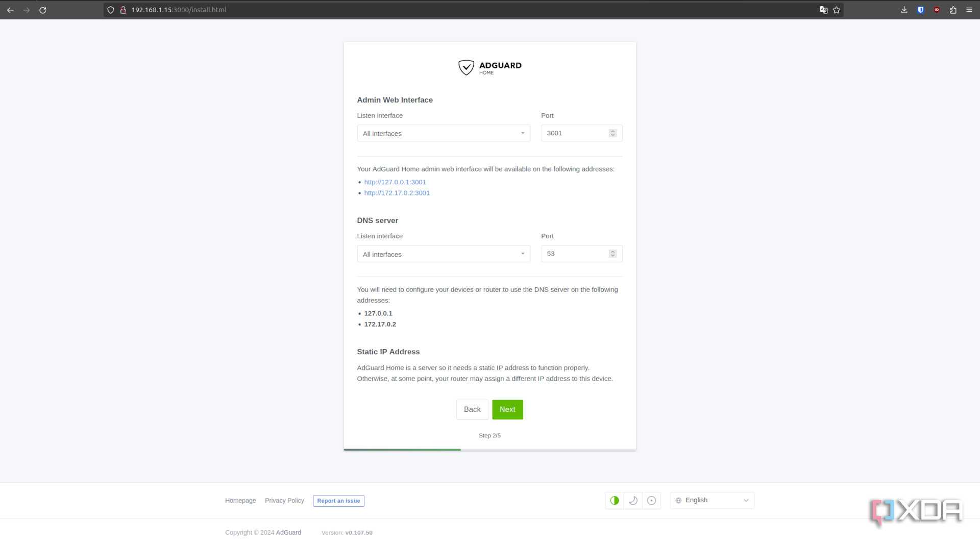This screenshot has width=980, height=545.
Task: Open the downloads icon in toolbar
Action: (904, 10)
